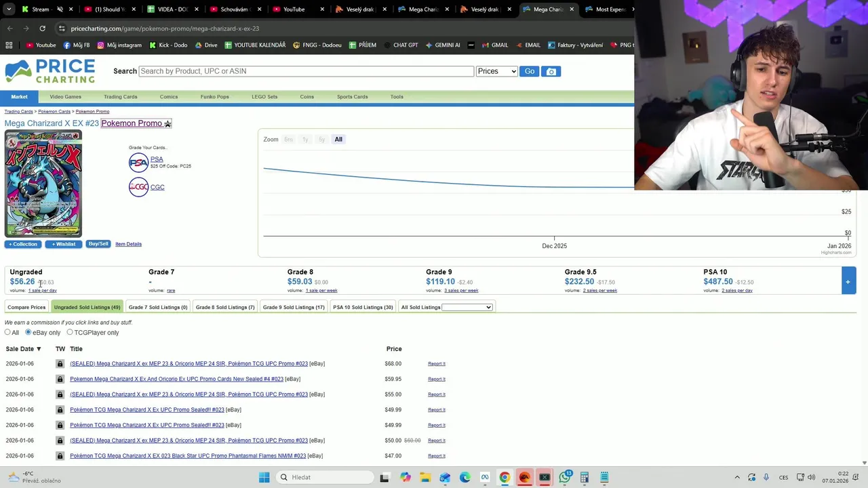Open the EA app from the taskbar
Image resolution: width=868 pixels, height=488 pixels.
(524, 477)
